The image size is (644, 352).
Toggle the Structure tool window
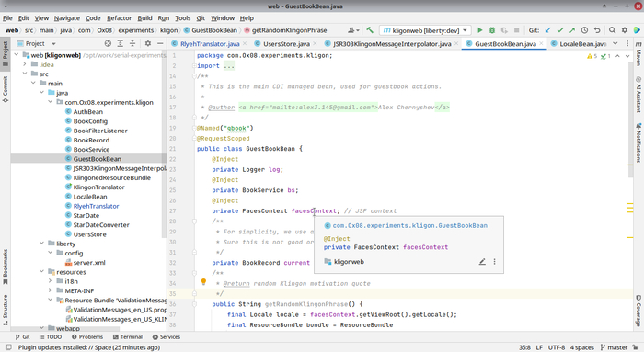tap(6, 310)
